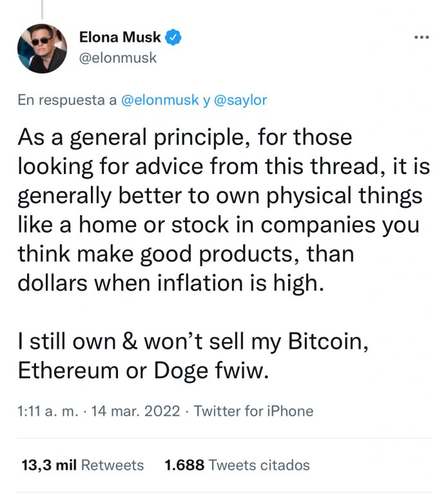448x495 pixels.
Task: Click the phrase "dollars when inflation is high"
Action: (x=169, y=281)
